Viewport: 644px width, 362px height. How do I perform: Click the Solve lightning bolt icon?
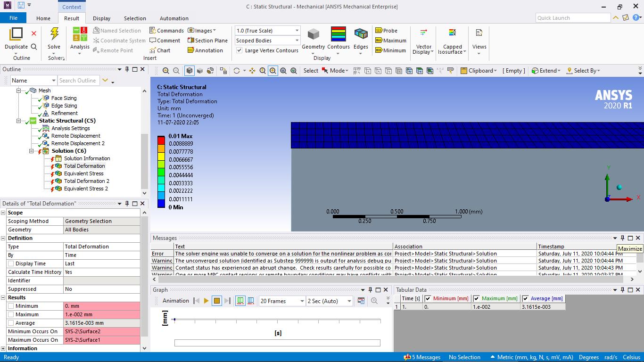54,34
